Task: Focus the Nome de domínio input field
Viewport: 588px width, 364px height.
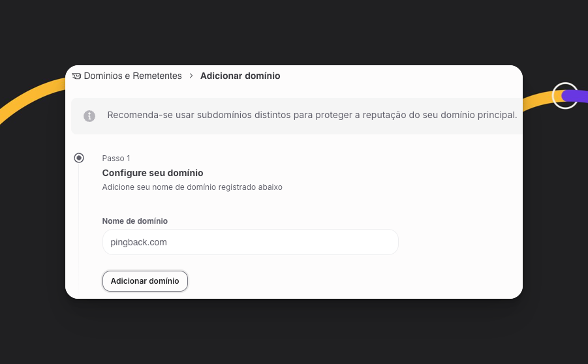Action: tap(274, 242)
